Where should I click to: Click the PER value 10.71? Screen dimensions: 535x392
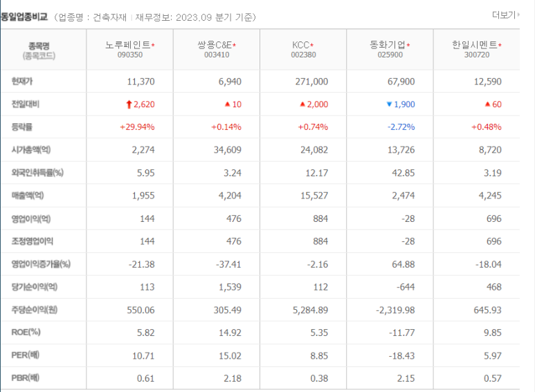pyautogui.click(x=143, y=356)
